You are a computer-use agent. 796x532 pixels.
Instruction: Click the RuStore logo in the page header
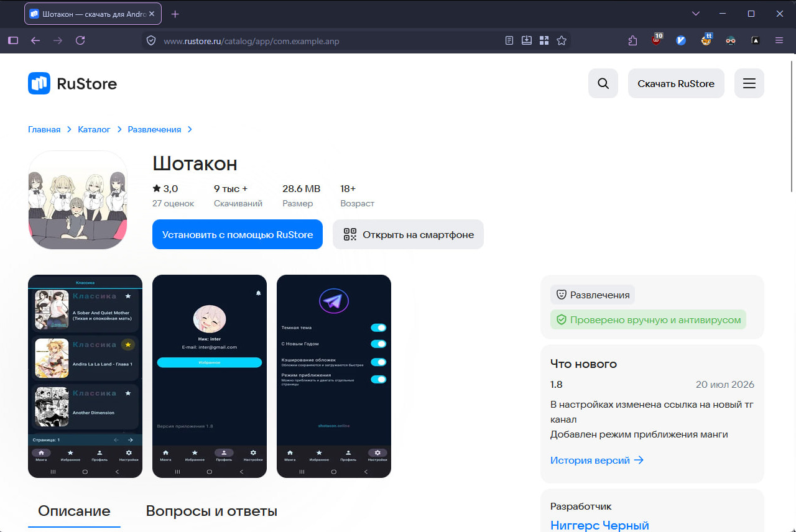click(72, 83)
